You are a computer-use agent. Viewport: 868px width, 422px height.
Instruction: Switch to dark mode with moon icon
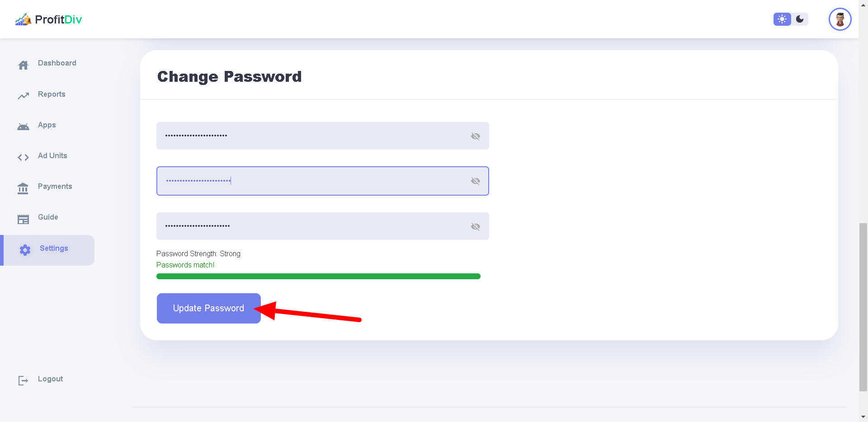pyautogui.click(x=800, y=19)
